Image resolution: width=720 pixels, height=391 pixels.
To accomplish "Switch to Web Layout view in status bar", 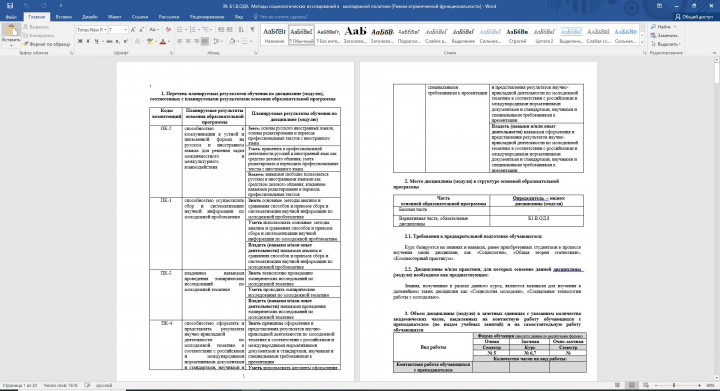I will 646,385.
